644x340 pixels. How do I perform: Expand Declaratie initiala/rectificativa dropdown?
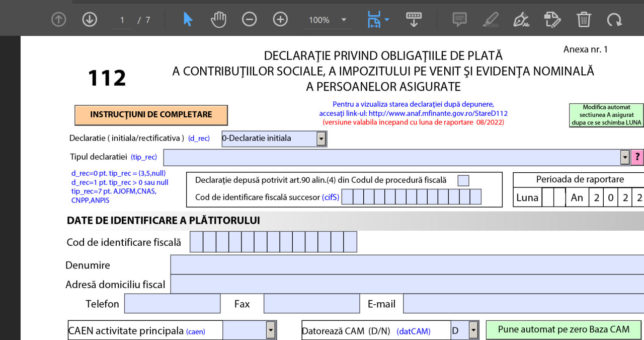tap(321, 139)
